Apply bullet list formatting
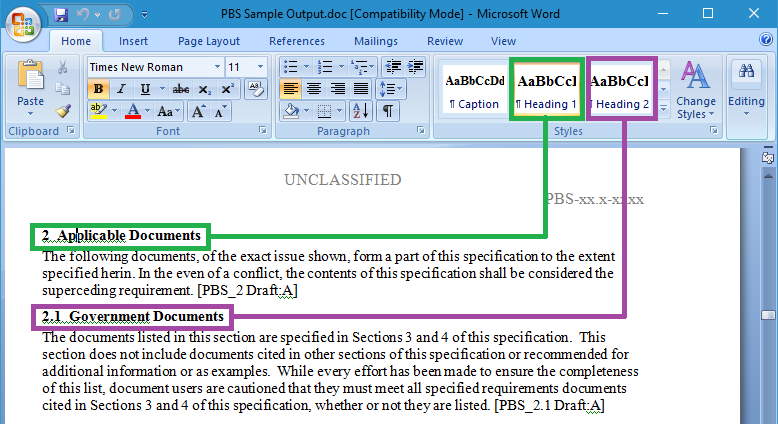 [290, 66]
